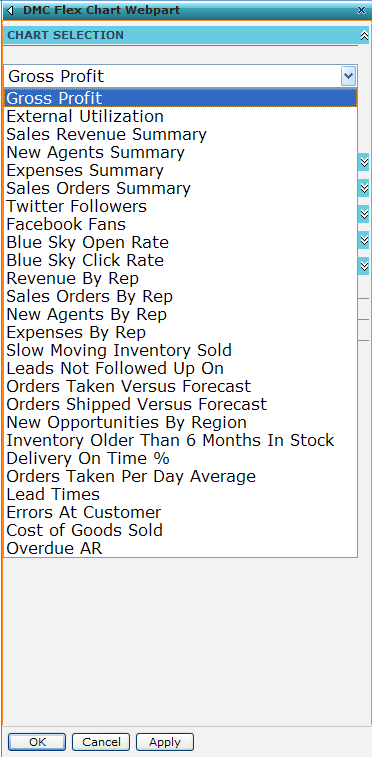Select Inventory Older Than 6 Months In Stock
The width and height of the screenshot is (372, 757).
tap(180, 440)
